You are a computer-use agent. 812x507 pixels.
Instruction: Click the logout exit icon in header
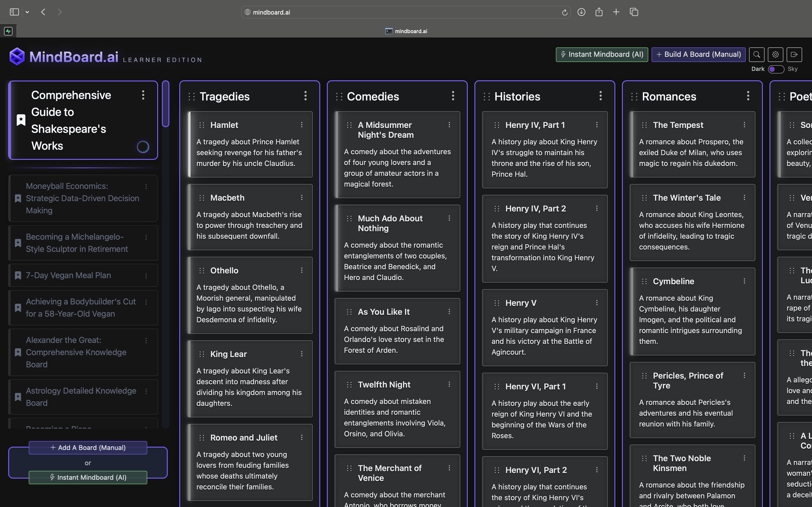click(x=794, y=55)
